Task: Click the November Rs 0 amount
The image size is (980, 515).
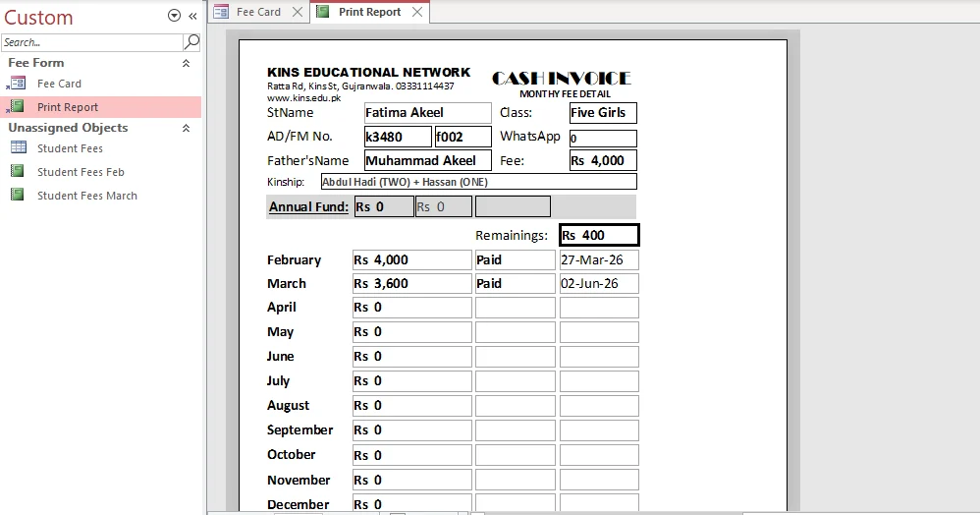Action: pyautogui.click(x=411, y=480)
